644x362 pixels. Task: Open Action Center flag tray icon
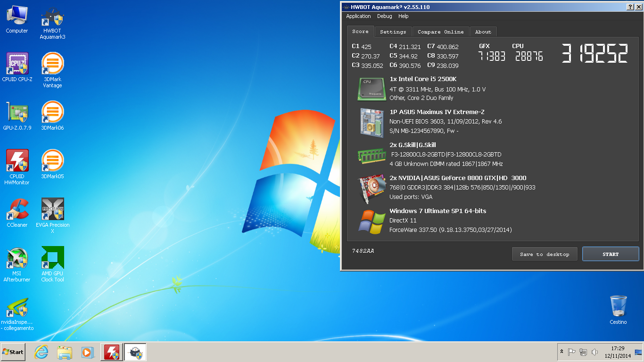coord(571,352)
